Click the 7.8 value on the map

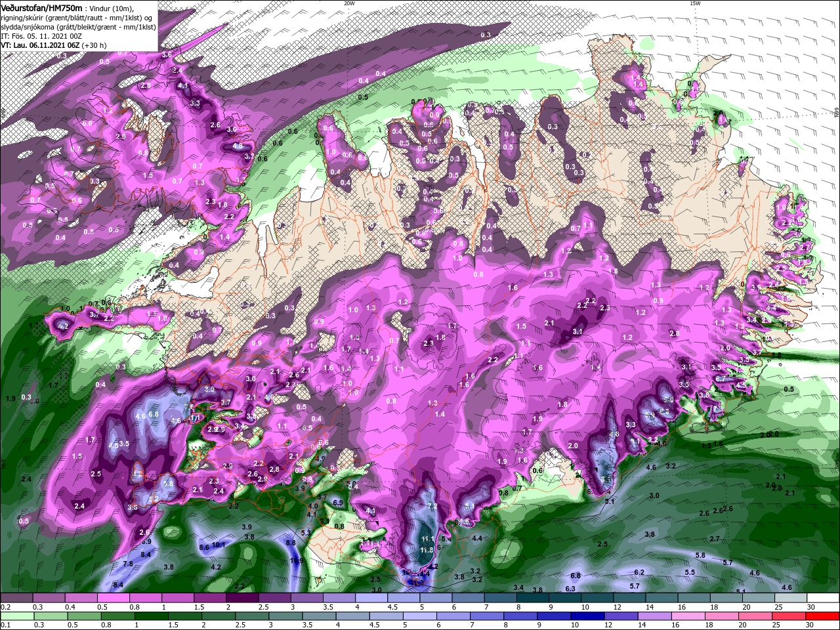point(128,564)
